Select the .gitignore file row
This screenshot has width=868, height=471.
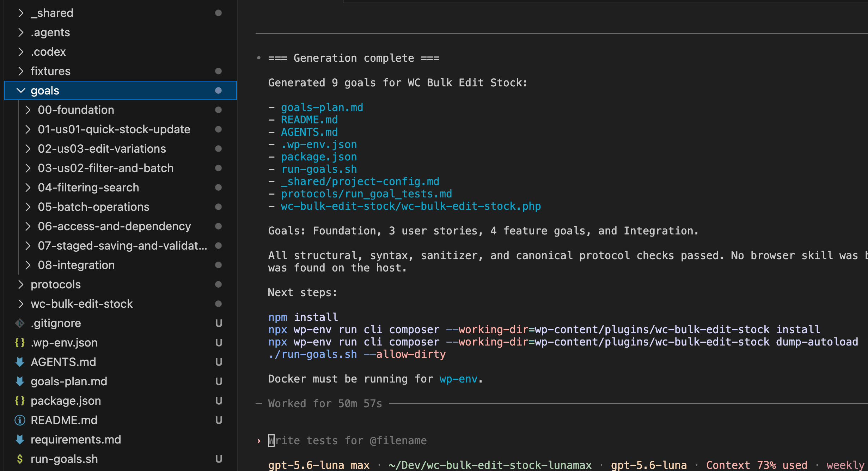120,323
